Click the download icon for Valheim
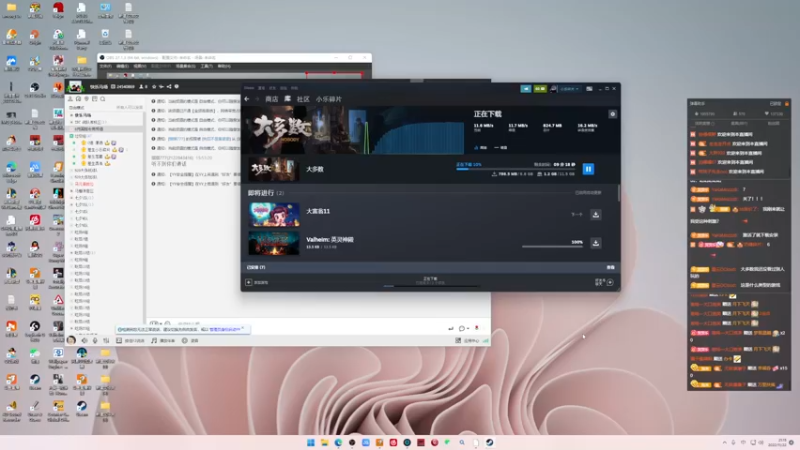800x450 pixels. [595, 243]
